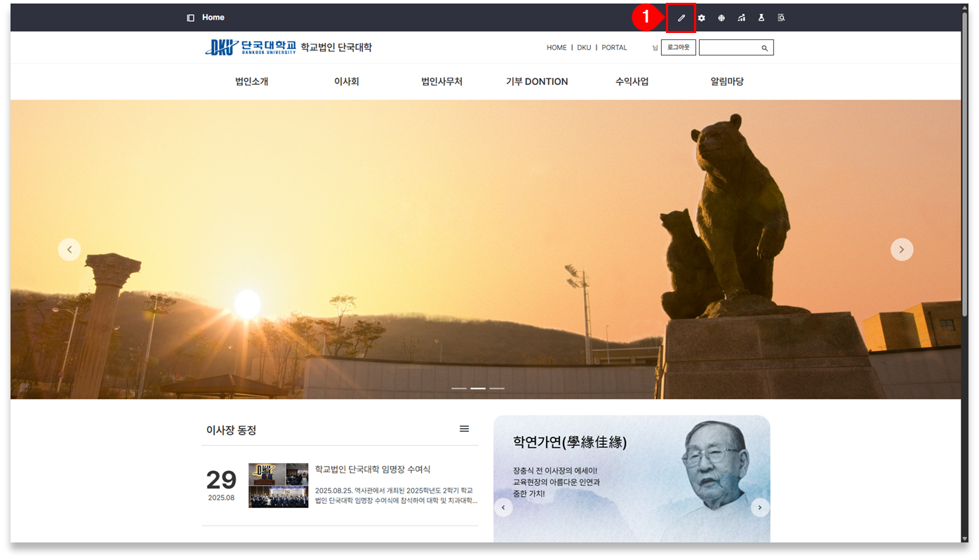Toggle the sidebar panel icon beside Home

pyautogui.click(x=190, y=18)
